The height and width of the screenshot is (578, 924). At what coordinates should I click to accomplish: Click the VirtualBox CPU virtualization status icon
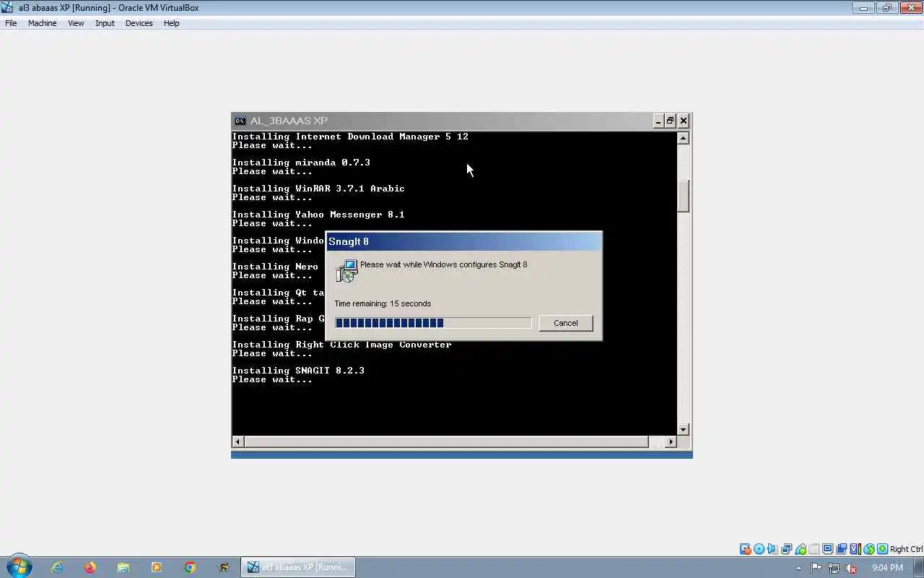point(855,549)
